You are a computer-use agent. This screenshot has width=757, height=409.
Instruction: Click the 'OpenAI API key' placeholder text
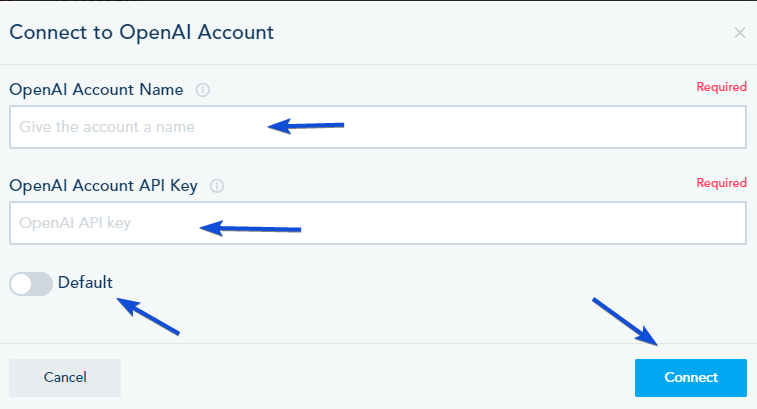coord(75,223)
